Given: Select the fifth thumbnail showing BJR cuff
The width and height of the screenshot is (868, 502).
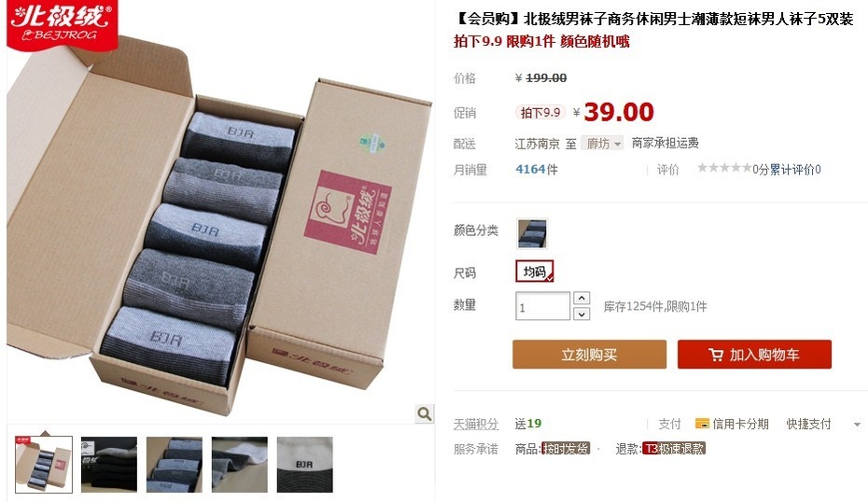Looking at the screenshot, I should 305,465.
